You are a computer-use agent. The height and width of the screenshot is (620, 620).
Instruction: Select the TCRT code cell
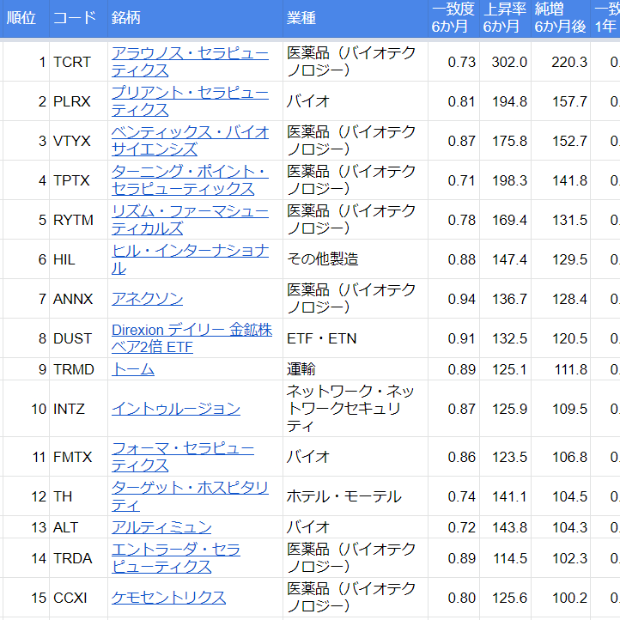[x=78, y=62]
